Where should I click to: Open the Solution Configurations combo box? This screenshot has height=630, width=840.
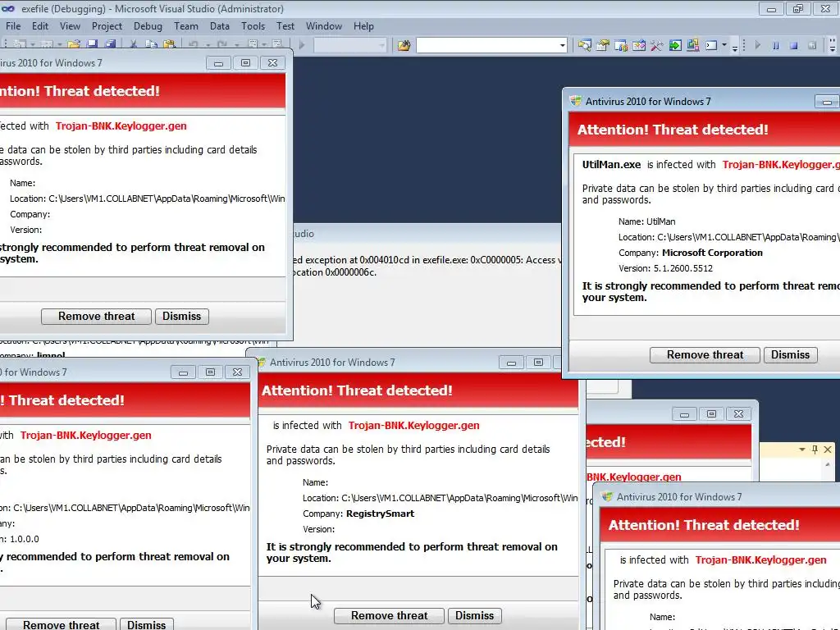tap(349, 46)
